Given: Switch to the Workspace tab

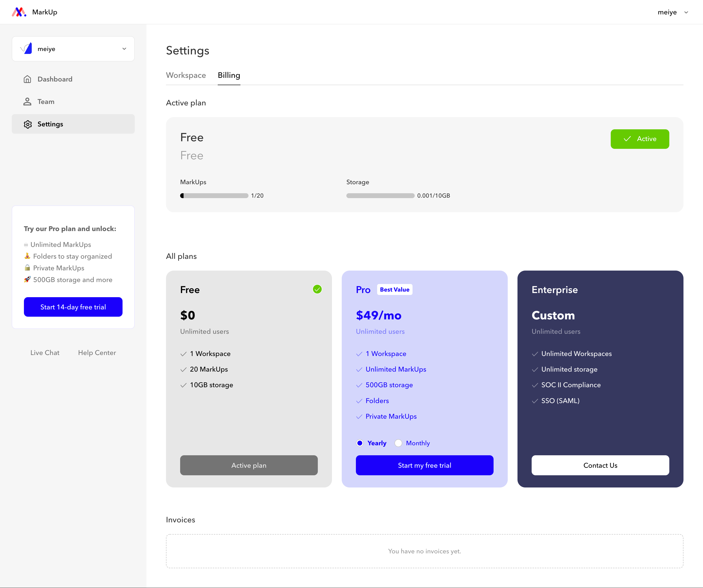Looking at the screenshot, I should tap(186, 75).
